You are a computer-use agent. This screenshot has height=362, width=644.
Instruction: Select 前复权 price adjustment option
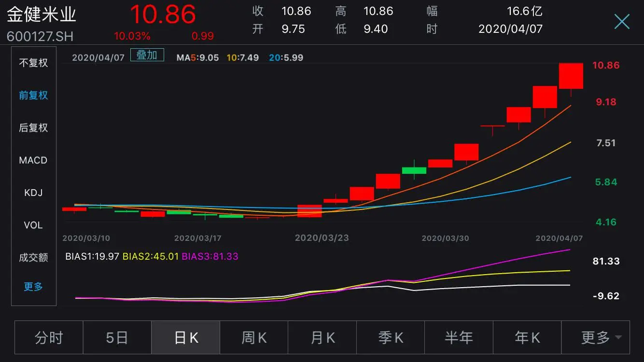[x=33, y=95]
